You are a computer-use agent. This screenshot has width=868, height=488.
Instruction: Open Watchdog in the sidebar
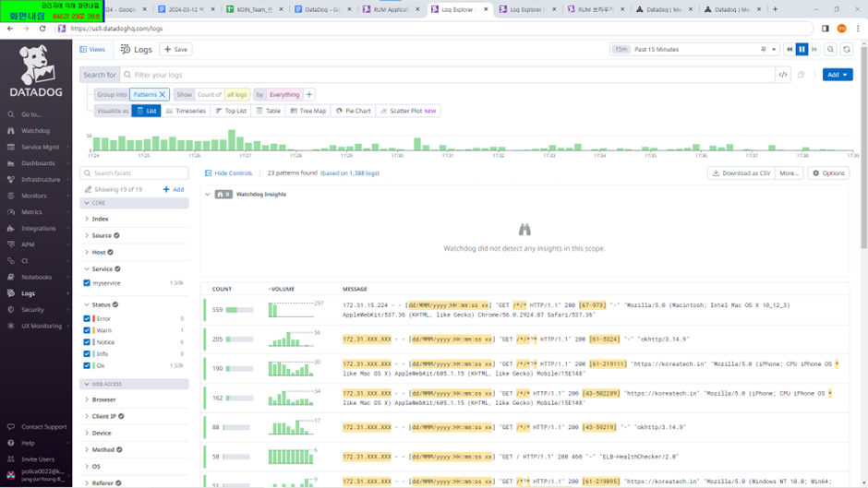click(x=35, y=131)
